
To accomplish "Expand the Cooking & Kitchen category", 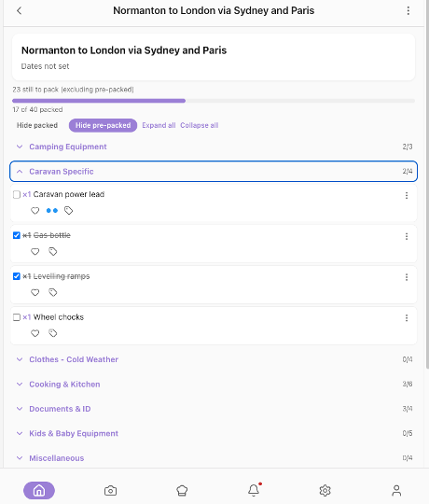I will 214,385.
